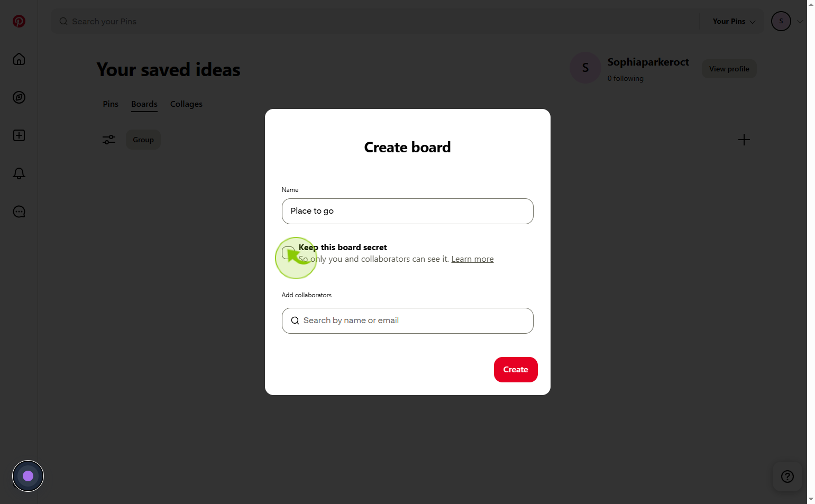Click the S profile avatar in top bar

[x=781, y=21]
